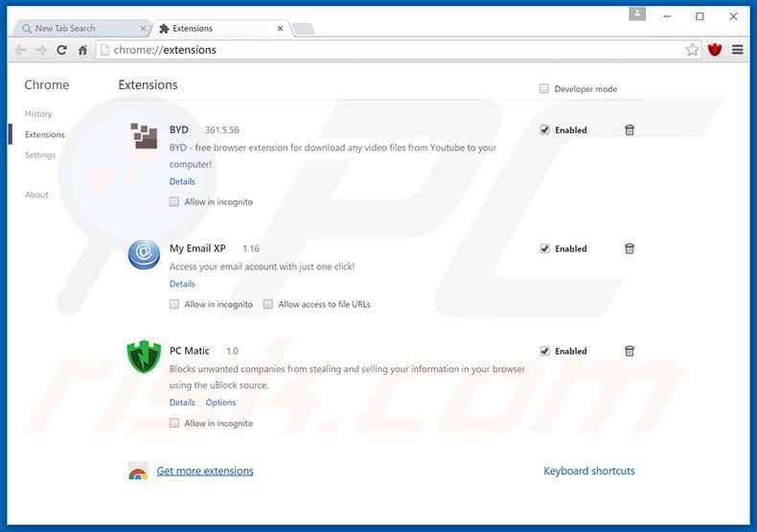Click the PC Matic name

pyautogui.click(x=190, y=351)
